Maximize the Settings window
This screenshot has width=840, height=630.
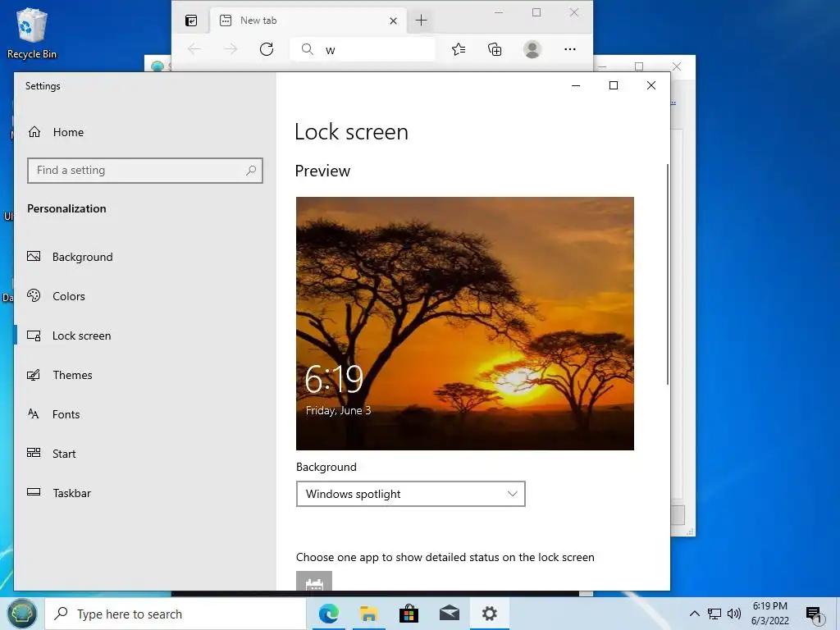pos(614,85)
